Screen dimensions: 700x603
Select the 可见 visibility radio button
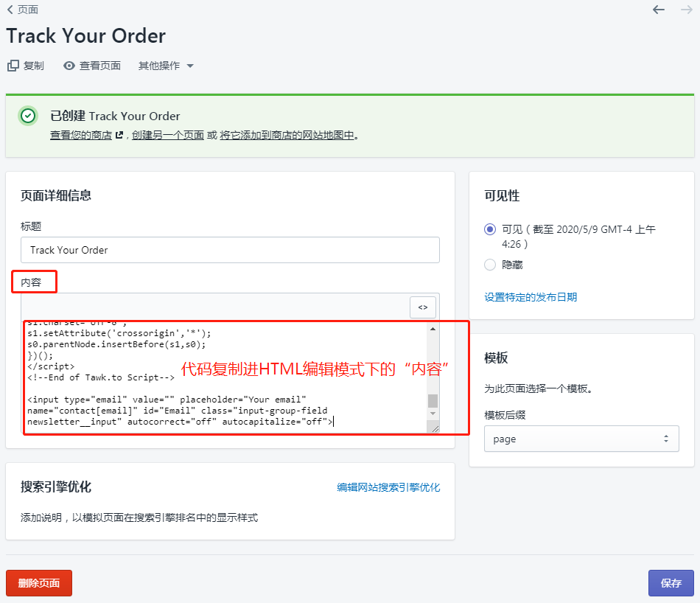(490, 230)
